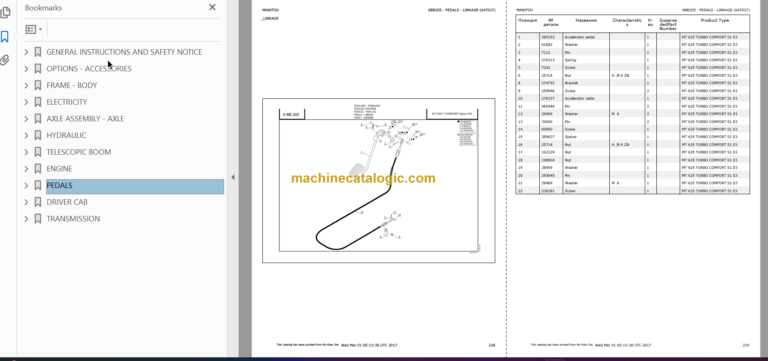Select the highlighted PEDALS bookmark
768x361 pixels.
pos(135,186)
